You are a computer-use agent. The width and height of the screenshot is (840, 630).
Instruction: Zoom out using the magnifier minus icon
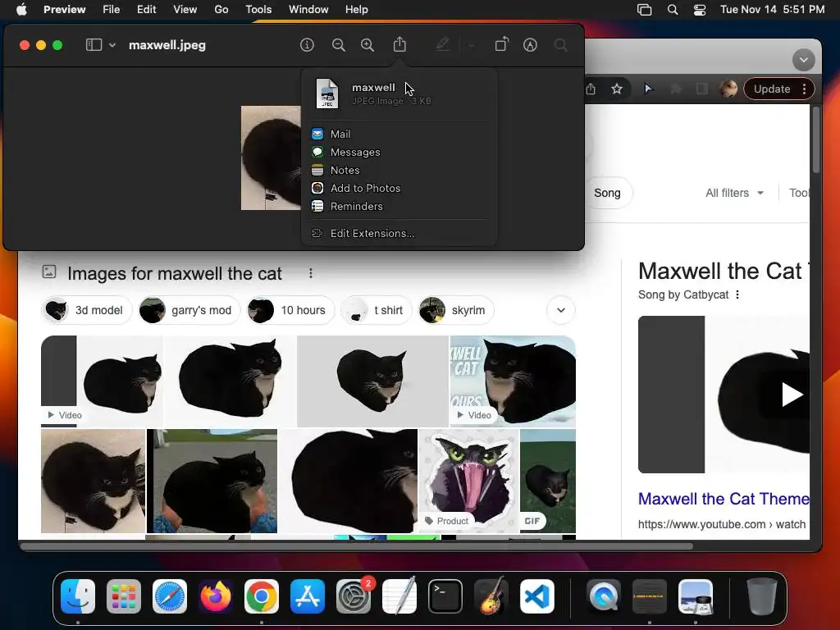pyautogui.click(x=339, y=45)
